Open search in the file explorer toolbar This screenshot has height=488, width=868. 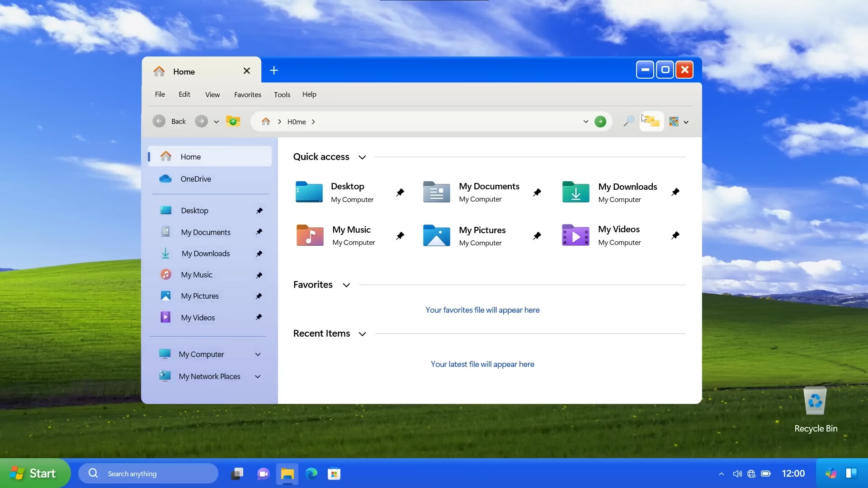(628, 121)
